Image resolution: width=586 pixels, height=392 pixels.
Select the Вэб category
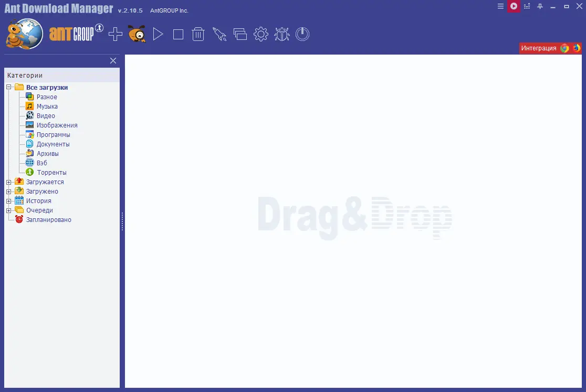[x=42, y=163]
